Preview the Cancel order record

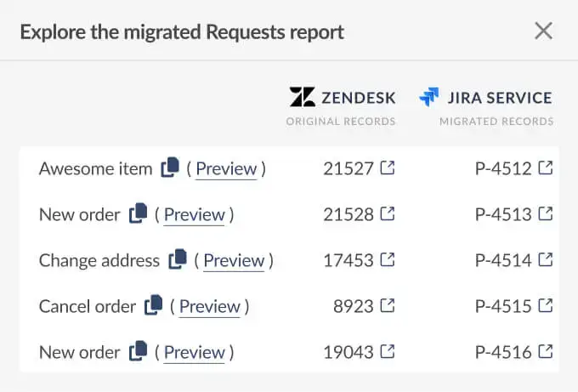click(x=210, y=306)
